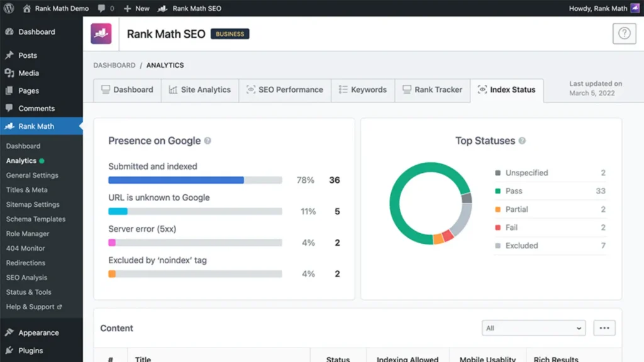Click the help icon beside Presence on Google
Image resolution: width=644 pixels, height=362 pixels.
point(208,141)
